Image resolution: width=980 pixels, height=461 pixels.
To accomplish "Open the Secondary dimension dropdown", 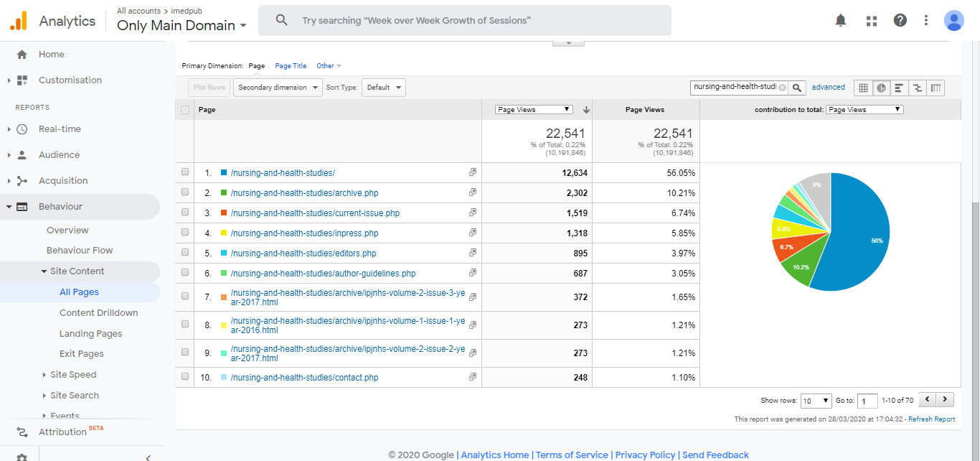I will (x=278, y=88).
